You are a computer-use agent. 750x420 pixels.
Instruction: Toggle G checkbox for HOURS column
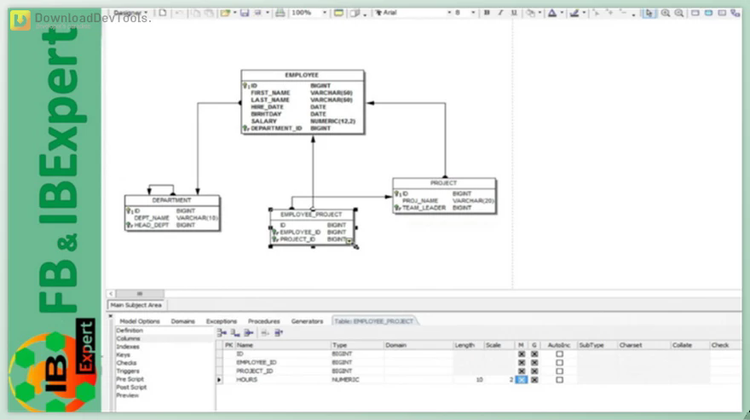coord(534,380)
